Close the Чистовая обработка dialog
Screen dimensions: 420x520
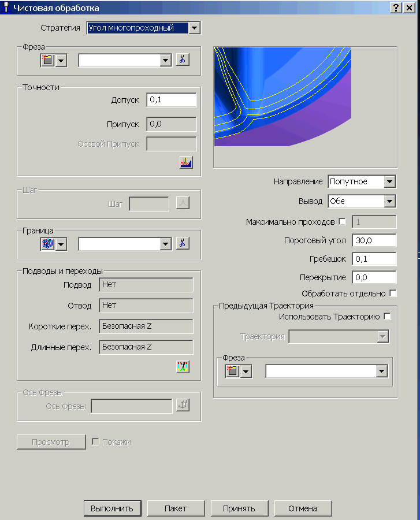point(409,8)
